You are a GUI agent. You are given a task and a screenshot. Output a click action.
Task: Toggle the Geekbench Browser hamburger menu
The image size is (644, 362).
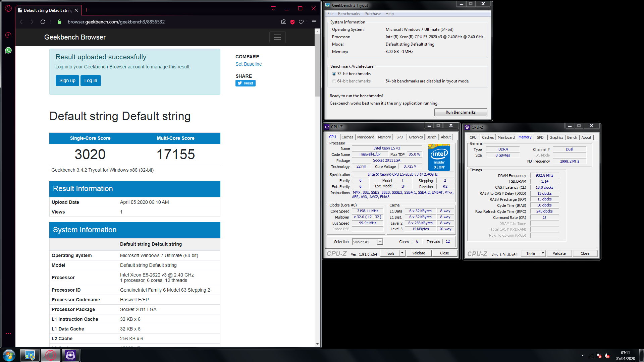pos(277,37)
